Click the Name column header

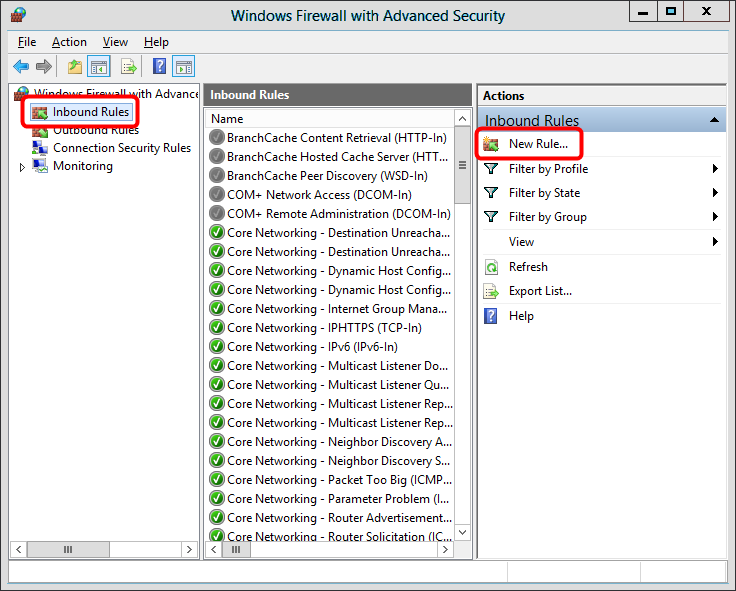click(x=330, y=118)
